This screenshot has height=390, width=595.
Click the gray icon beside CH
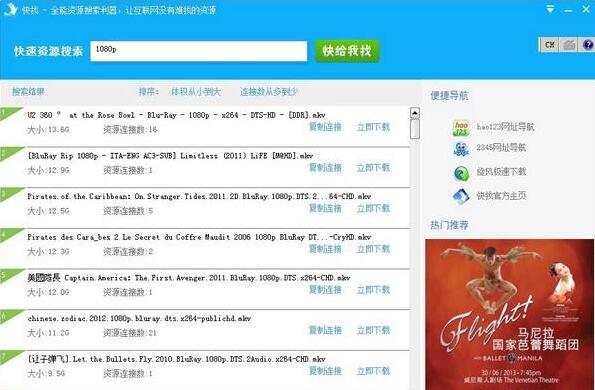pyautogui.click(x=569, y=45)
